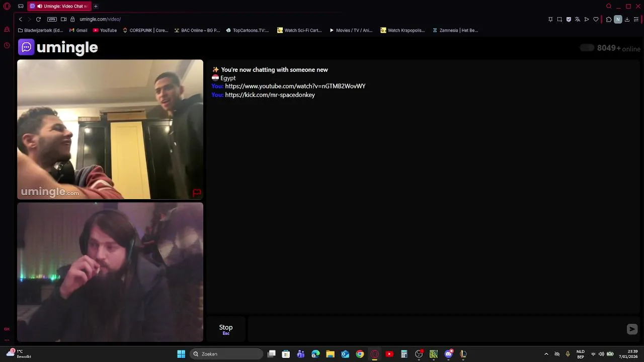Open the COREPUNK bookmark
The image size is (644, 362).
[x=145, y=30]
